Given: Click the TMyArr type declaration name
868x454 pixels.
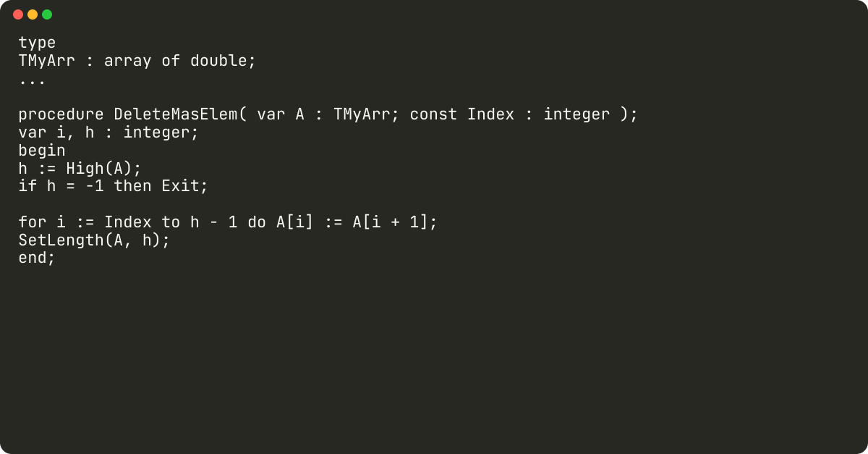Looking at the screenshot, I should pyautogui.click(x=46, y=61).
